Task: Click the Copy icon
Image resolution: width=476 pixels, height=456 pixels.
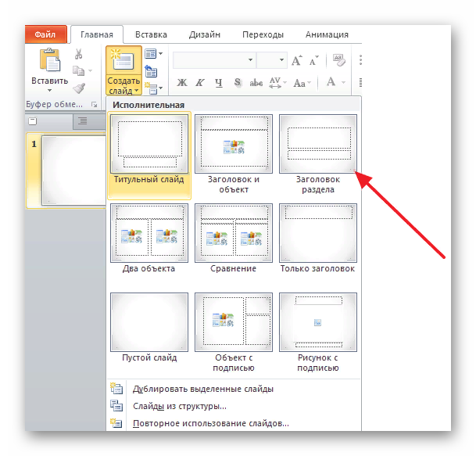Action: coord(78,70)
